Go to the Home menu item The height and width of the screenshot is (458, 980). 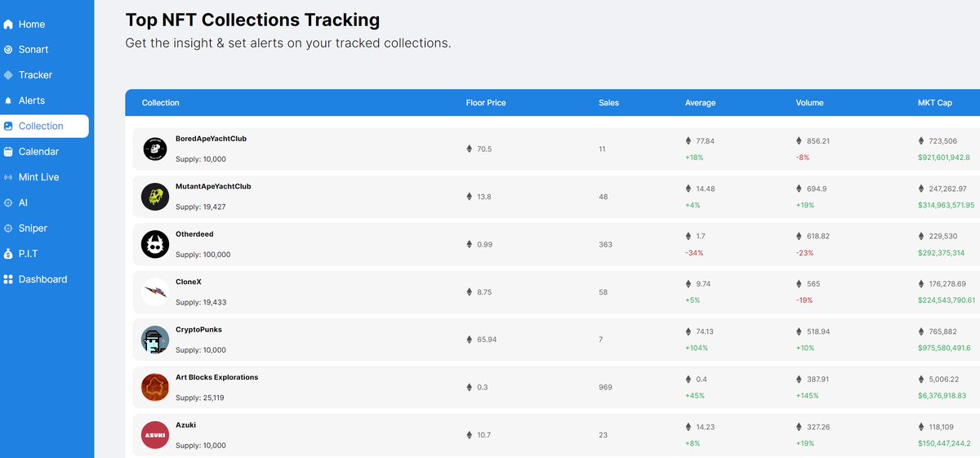point(32,24)
